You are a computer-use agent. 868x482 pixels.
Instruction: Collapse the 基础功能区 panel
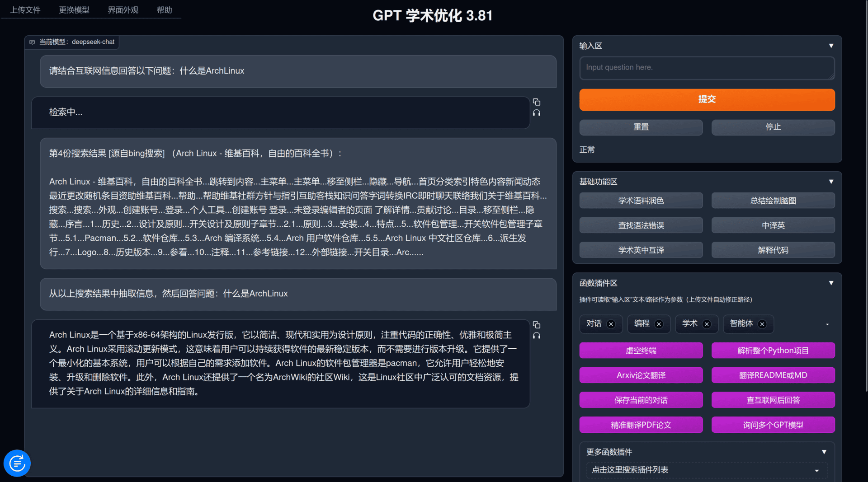coord(831,181)
